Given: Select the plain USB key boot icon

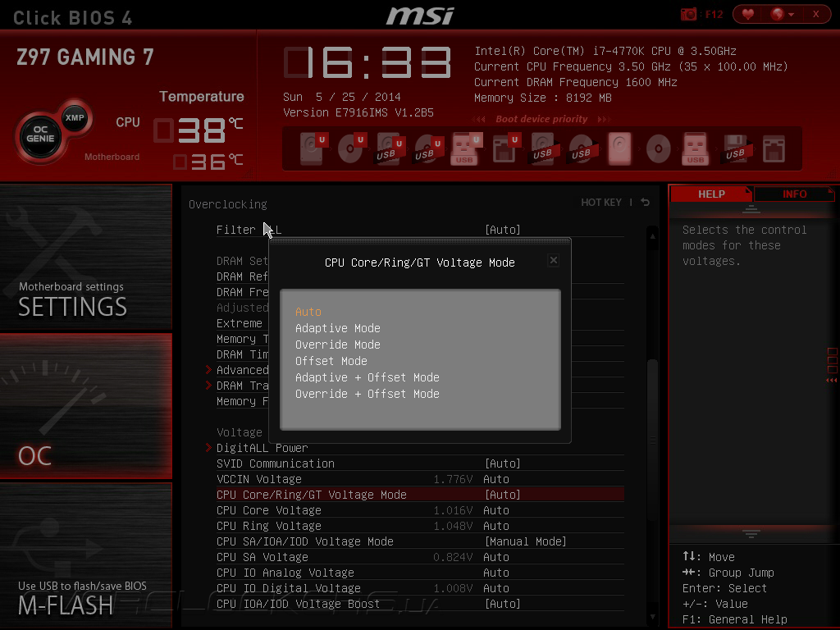Looking at the screenshot, I should [696, 148].
